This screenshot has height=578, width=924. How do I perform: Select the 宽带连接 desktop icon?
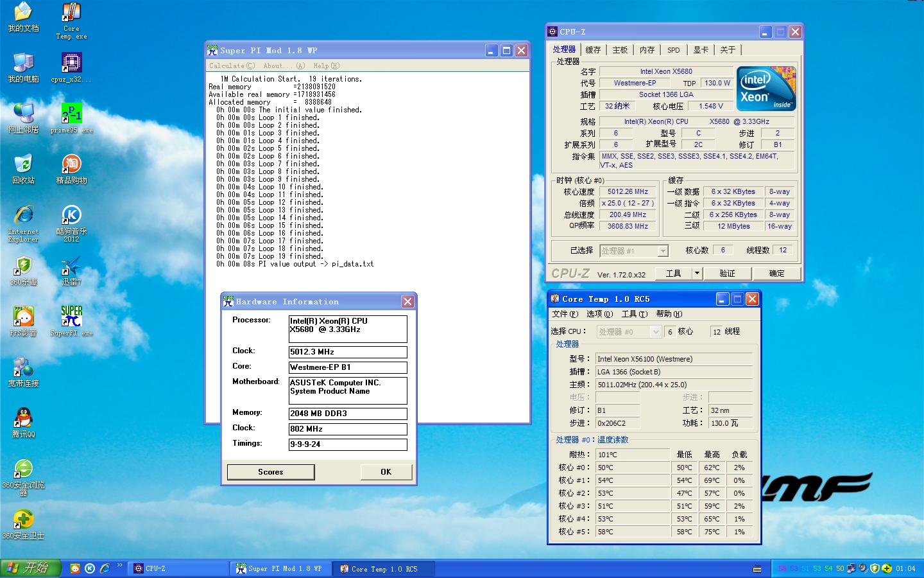[23, 372]
